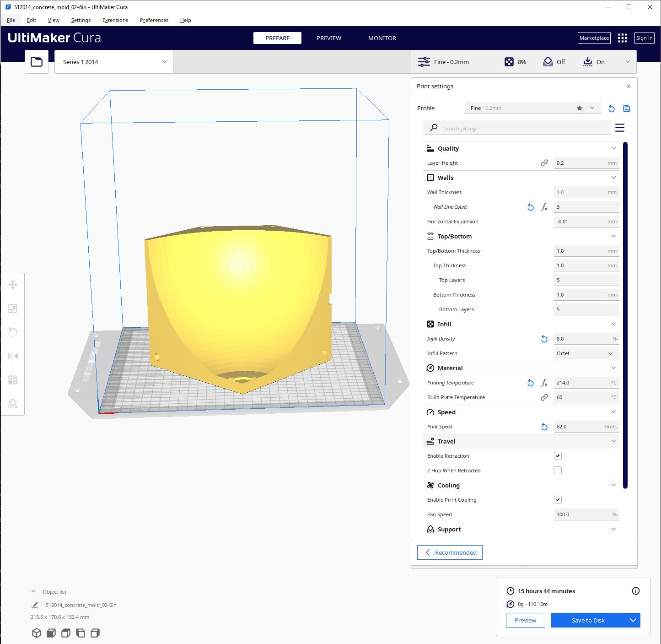The image size is (661, 644).
Task: Collapse the Quality section
Action: tap(521, 148)
